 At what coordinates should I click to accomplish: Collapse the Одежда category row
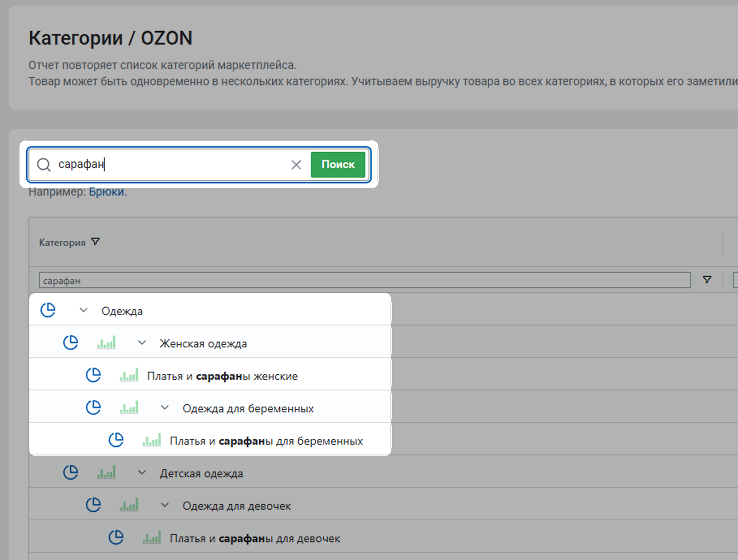(x=84, y=310)
